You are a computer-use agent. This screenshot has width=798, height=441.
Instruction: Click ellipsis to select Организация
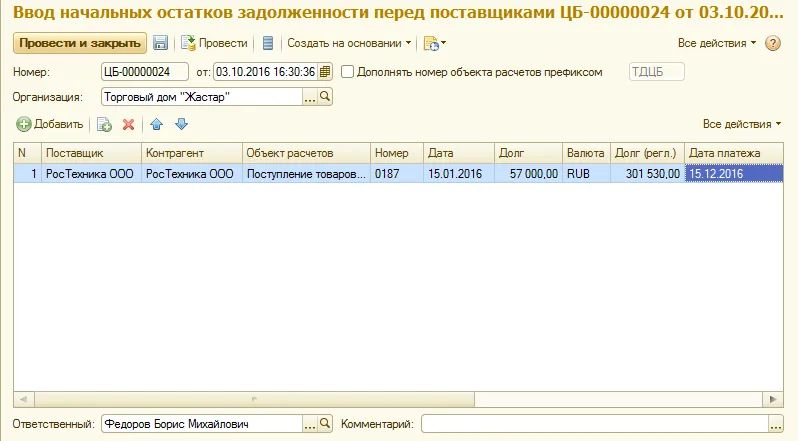[310, 97]
